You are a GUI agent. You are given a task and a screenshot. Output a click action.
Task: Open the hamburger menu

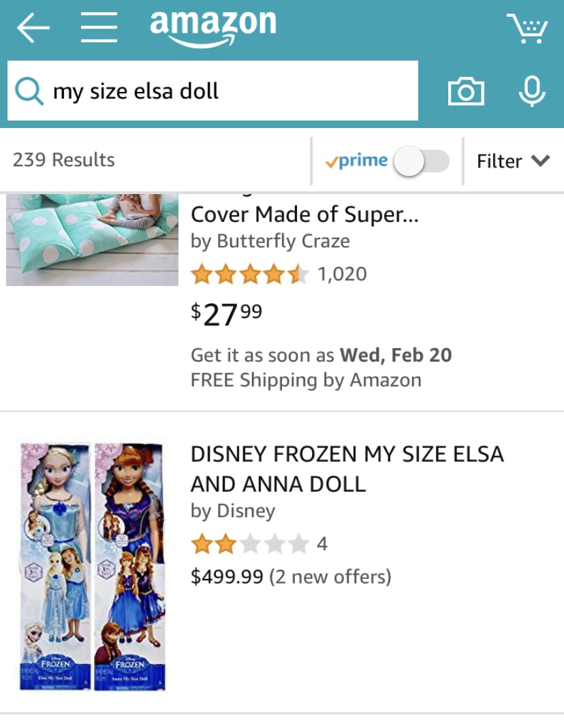click(99, 29)
